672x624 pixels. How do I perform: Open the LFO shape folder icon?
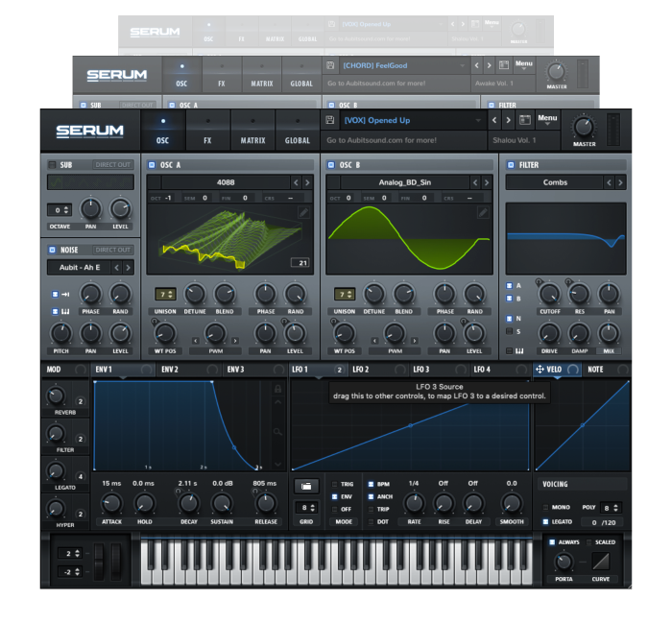coord(306,486)
